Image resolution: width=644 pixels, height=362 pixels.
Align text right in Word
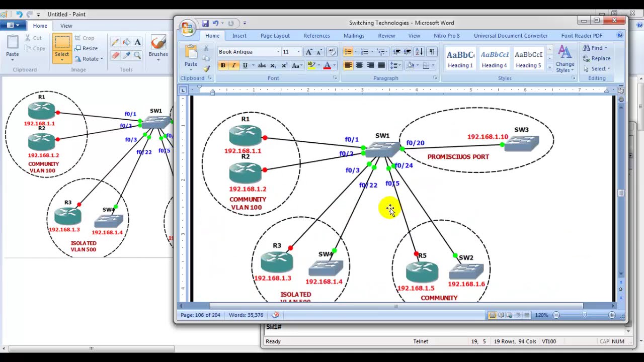(370, 65)
